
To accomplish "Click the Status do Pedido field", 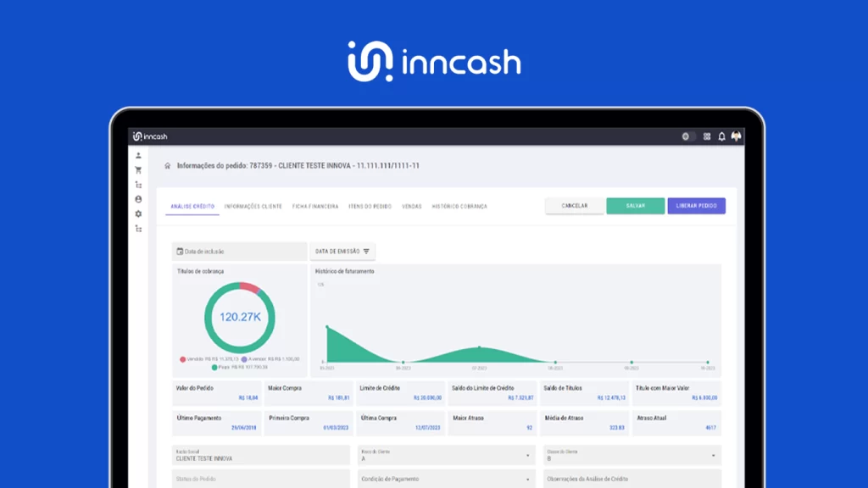I will pos(261,480).
